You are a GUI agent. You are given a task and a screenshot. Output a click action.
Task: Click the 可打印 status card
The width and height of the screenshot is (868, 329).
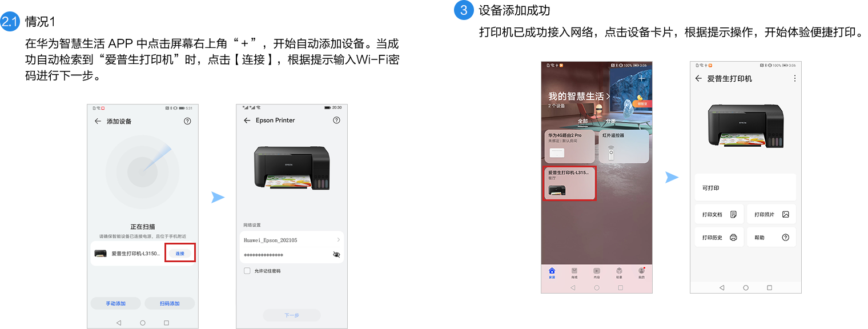tap(745, 187)
